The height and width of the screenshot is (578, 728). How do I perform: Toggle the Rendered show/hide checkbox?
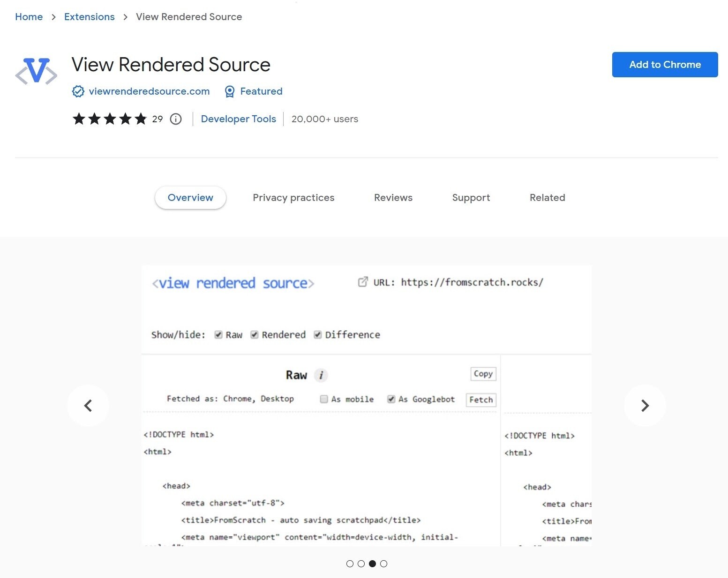[255, 334]
